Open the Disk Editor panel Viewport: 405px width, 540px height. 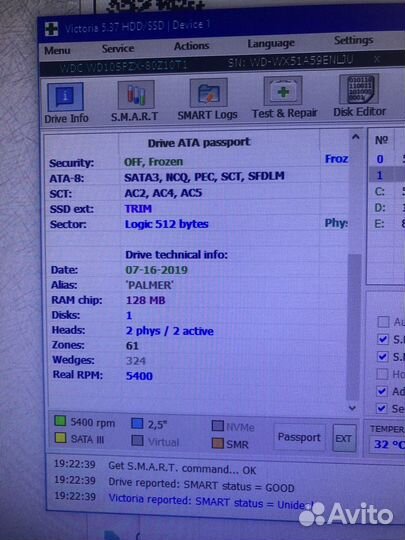tap(359, 96)
